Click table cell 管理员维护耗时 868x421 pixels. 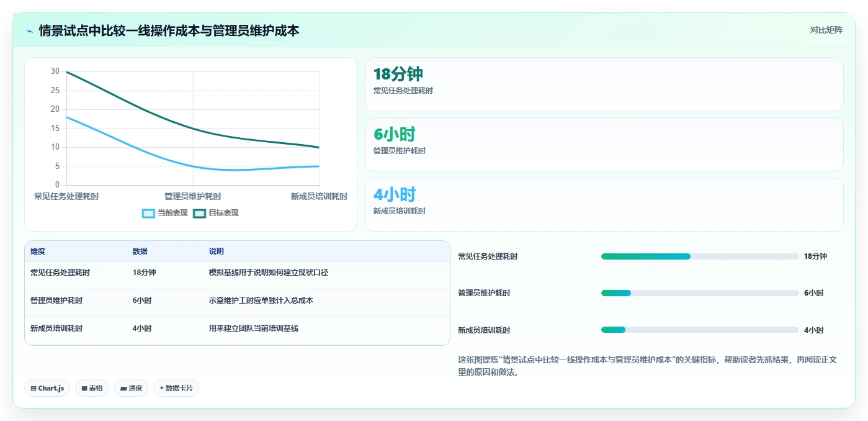tap(56, 301)
